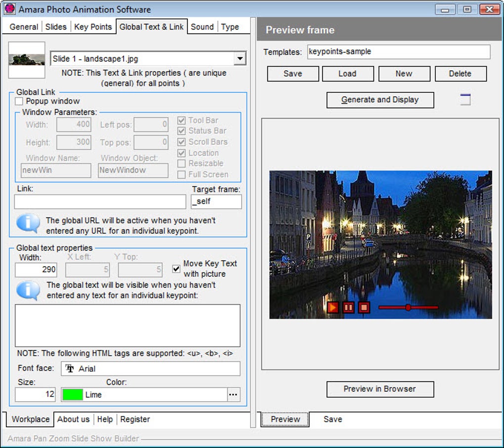This screenshot has height=448, width=504.
Task: Open the Help bottom tab
Action: pos(105,419)
